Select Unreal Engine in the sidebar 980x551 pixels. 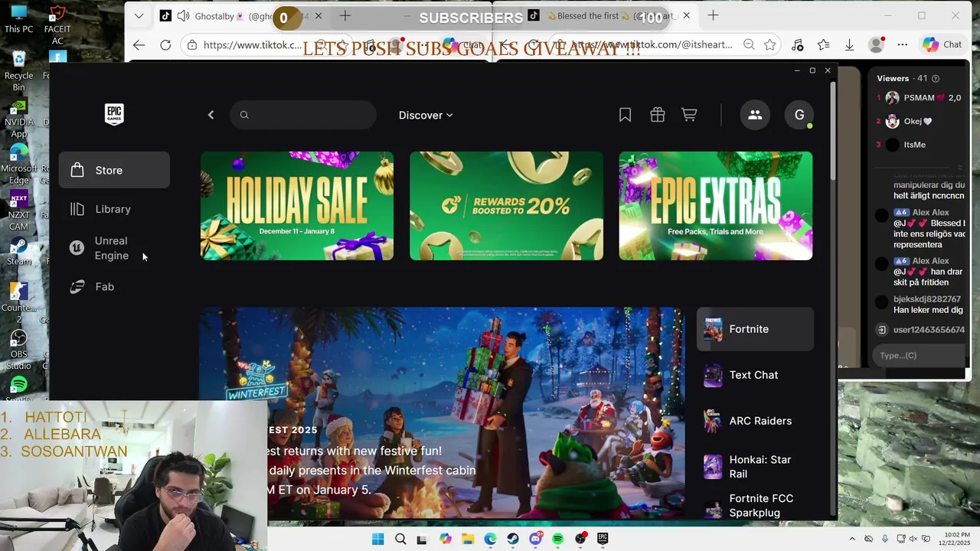coord(114,248)
